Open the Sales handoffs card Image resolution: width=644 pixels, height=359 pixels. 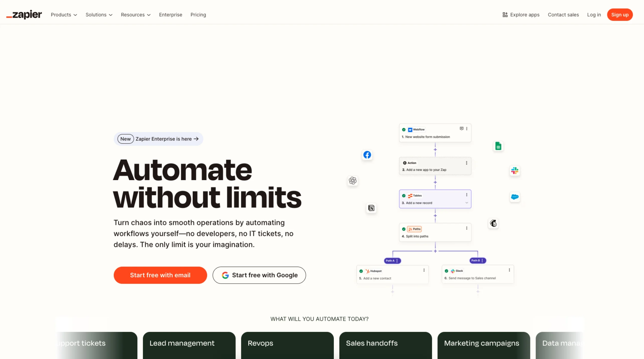point(386,345)
